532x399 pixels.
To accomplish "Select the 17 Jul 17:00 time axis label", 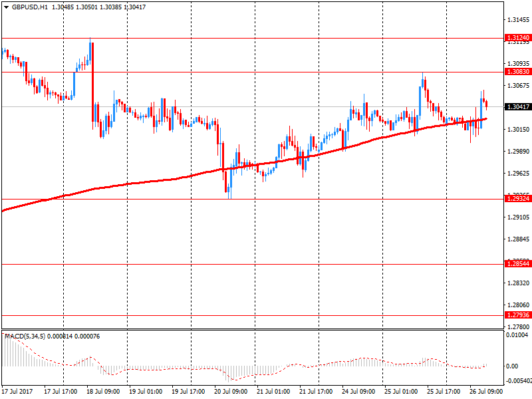I will 61,391.
